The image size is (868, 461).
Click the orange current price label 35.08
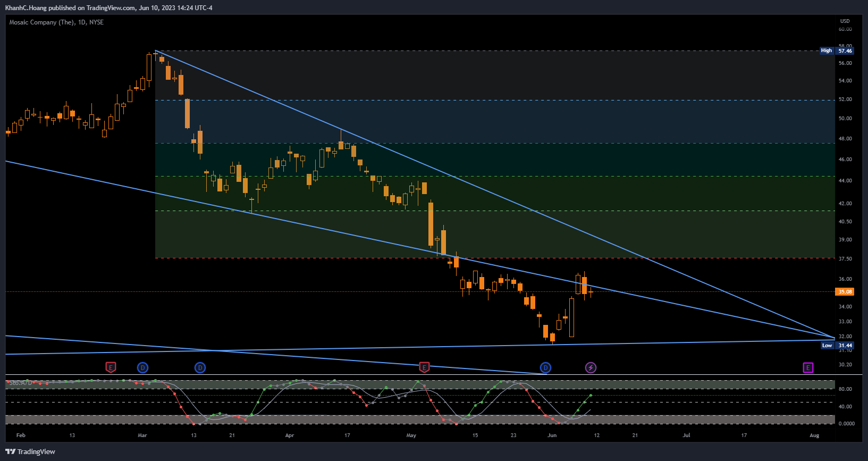(845, 291)
